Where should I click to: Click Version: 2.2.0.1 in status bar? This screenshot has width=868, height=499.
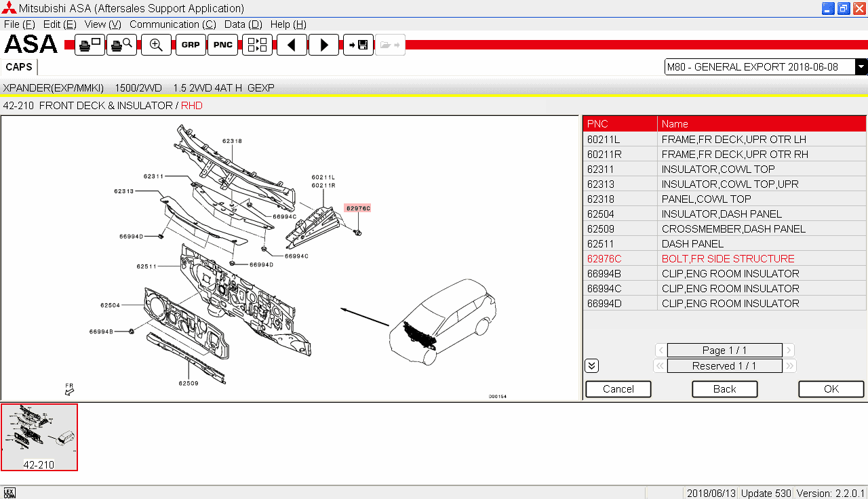coord(831,493)
